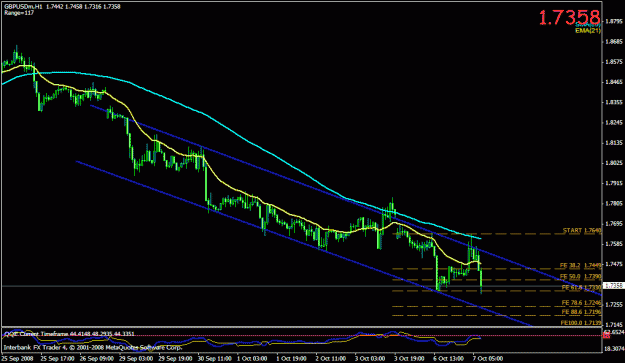Click the FE 38.2 Fibonacci level label
The height and width of the screenshot is (363, 625).
(580, 265)
